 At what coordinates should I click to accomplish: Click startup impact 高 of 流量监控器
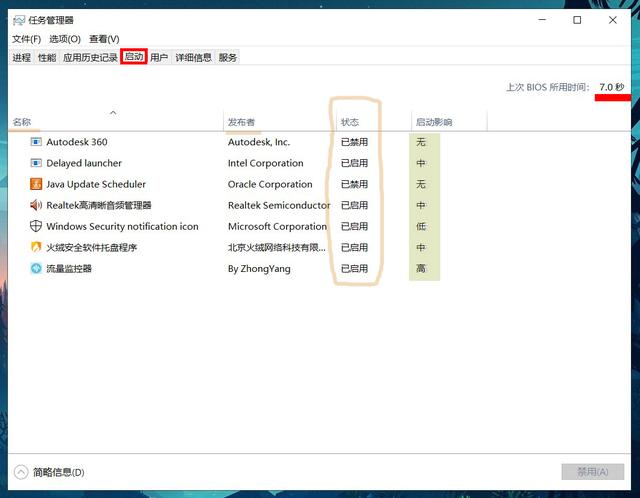pos(421,268)
